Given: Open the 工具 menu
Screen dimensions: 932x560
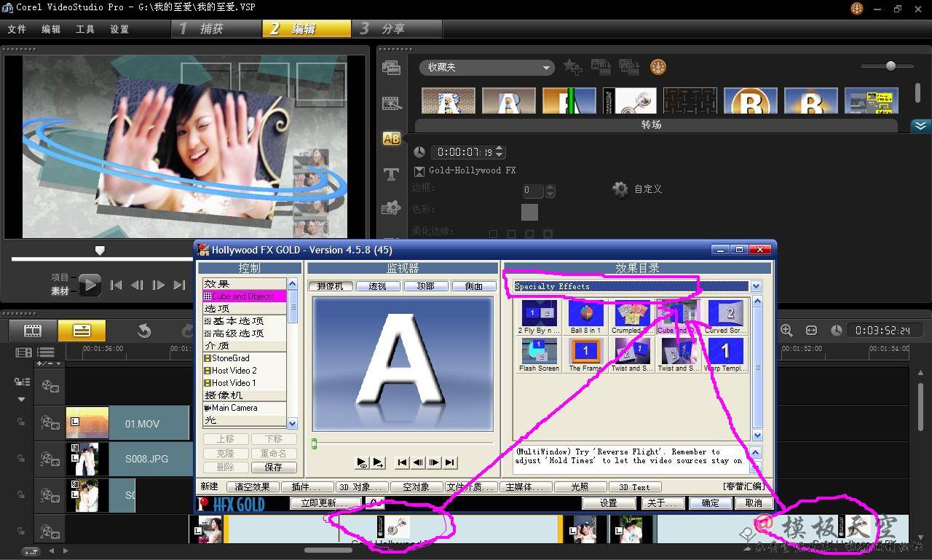Looking at the screenshot, I should coord(85,29).
